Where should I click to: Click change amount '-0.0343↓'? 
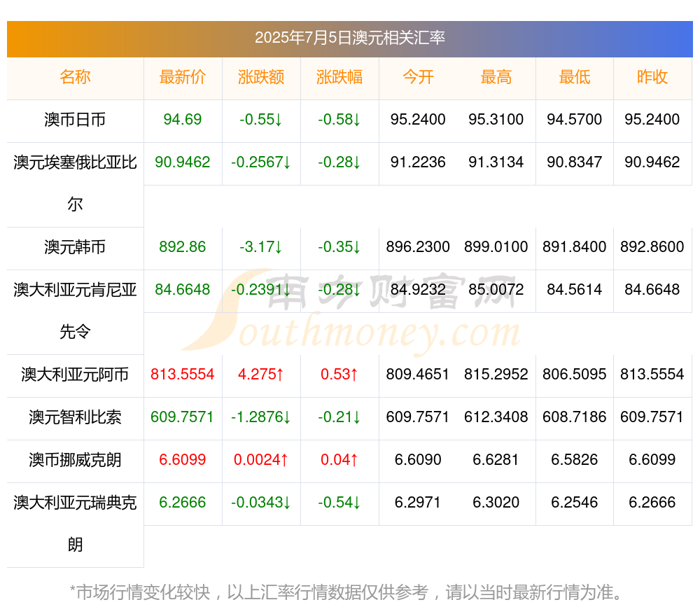click(260, 503)
